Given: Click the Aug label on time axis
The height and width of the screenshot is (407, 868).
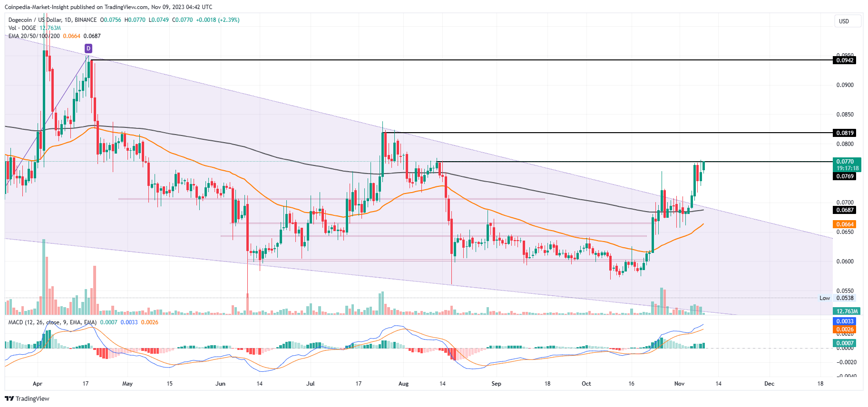Looking at the screenshot, I should click(x=403, y=384).
